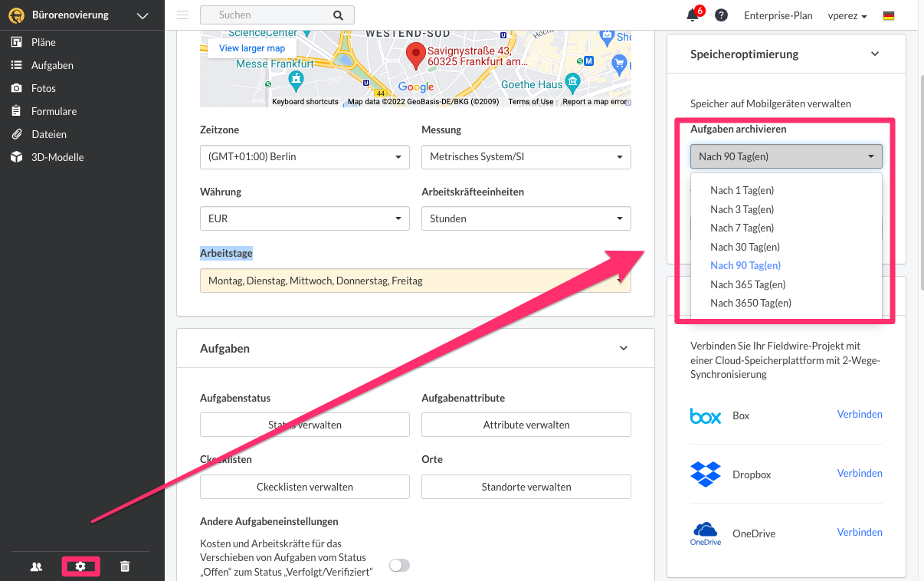Click the Fieldwire project logo icon
The image size is (924, 581).
tap(16, 15)
